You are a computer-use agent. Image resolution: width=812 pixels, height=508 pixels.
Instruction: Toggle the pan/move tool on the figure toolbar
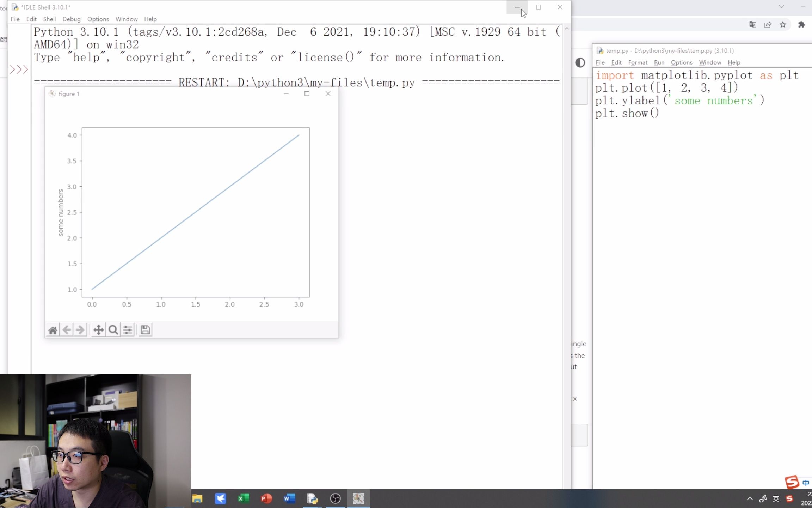pyautogui.click(x=98, y=329)
